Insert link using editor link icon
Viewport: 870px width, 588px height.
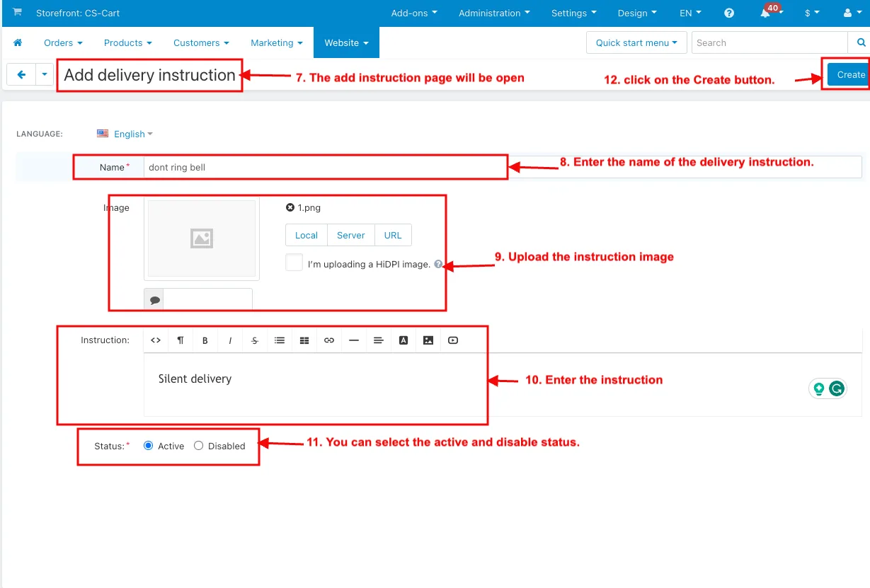tap(329, 340)
